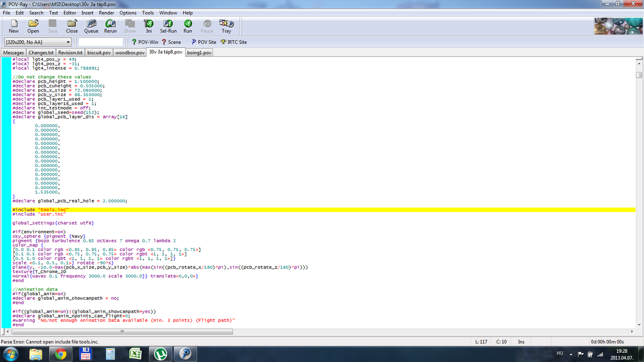Click the greyed-out Save toolbar icon

[x=53, y=26]
